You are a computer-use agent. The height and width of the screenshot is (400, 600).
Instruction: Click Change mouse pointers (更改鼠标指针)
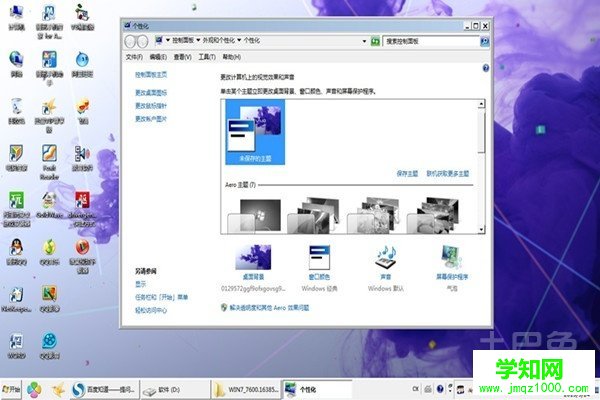[151, 106]
